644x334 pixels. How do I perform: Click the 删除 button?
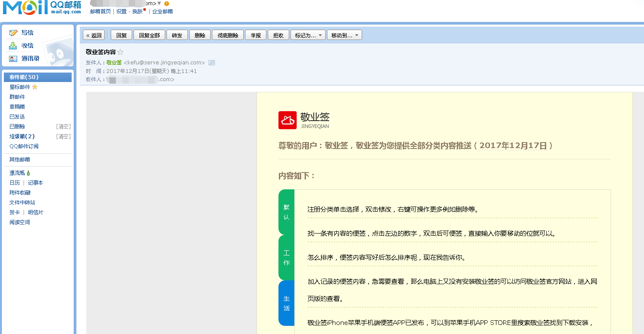point(200,35)
